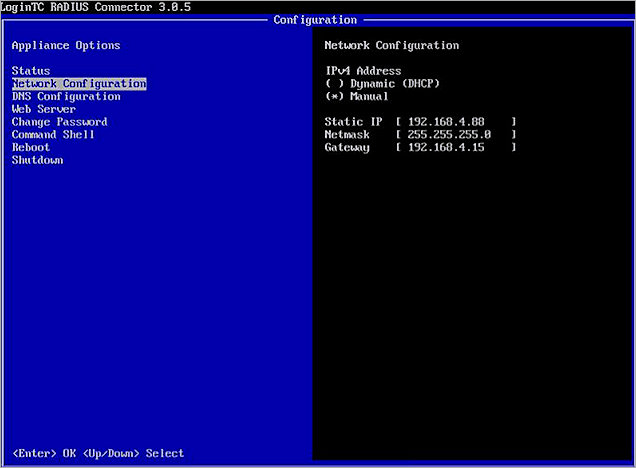The image size is (636, 468).
Task: Edit the Netmask field 255.255.255.0
Action: [456, 135]
